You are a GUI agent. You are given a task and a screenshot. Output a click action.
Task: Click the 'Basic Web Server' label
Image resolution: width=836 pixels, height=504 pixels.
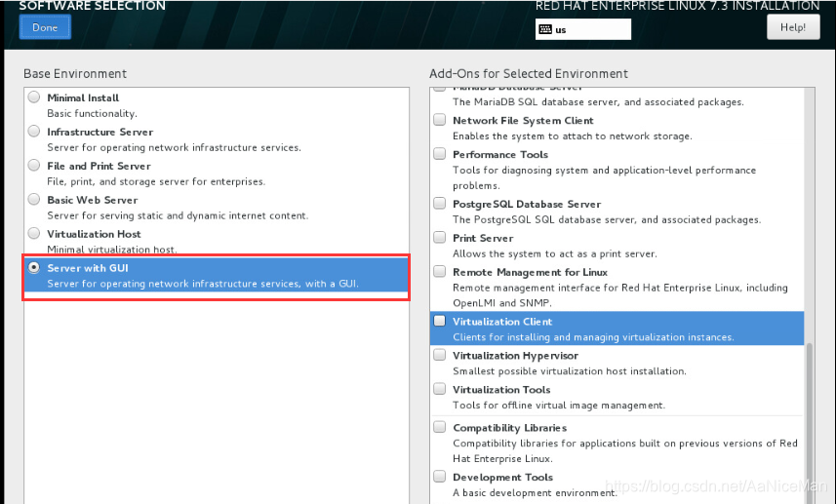click(93, 200)
